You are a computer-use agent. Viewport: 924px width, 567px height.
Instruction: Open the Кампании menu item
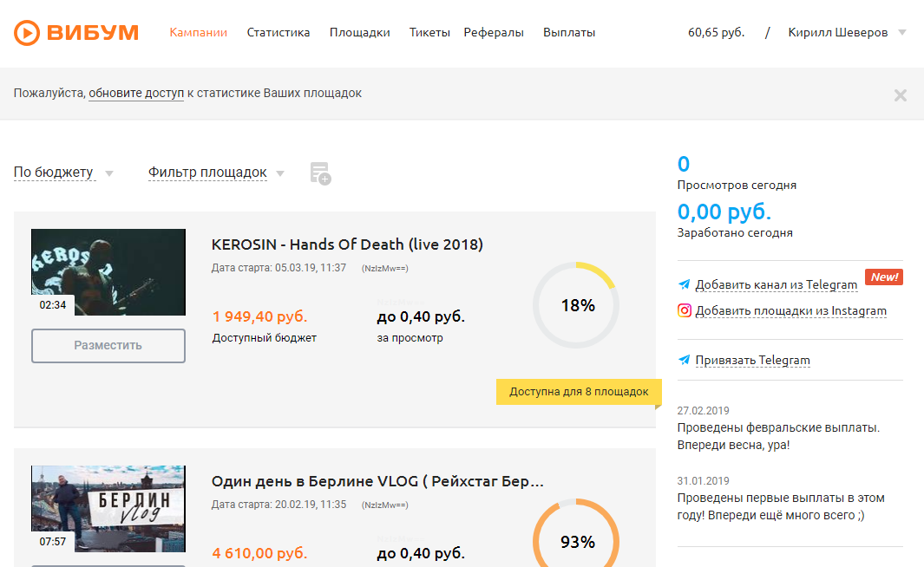[x=198, y=32]
